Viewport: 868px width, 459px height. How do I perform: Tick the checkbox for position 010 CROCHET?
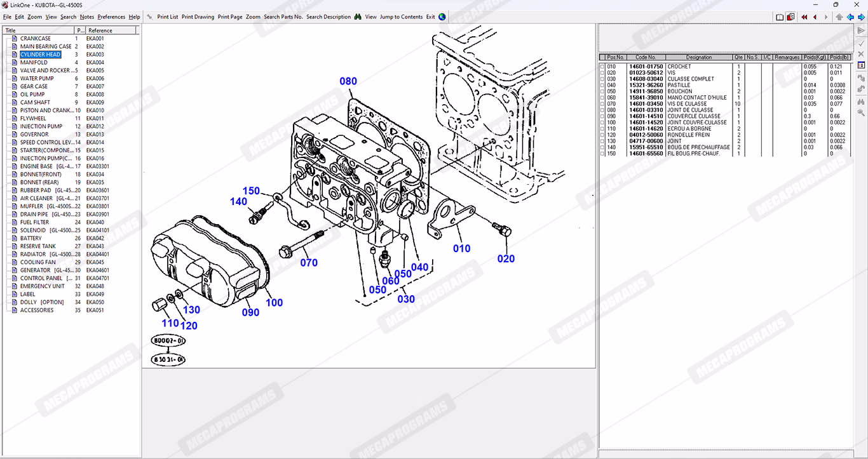click(602, 67)
